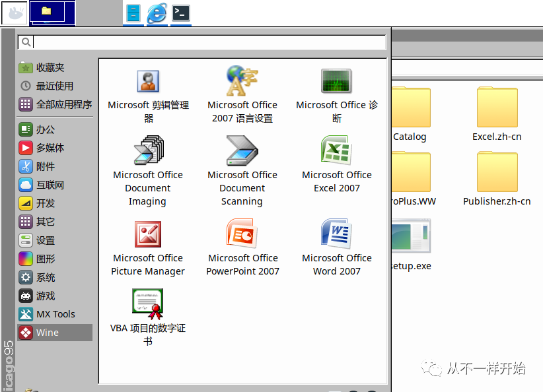Open the terminal from the panel
This screenshot has height=392, width=543.
click(x=181, y=13)
